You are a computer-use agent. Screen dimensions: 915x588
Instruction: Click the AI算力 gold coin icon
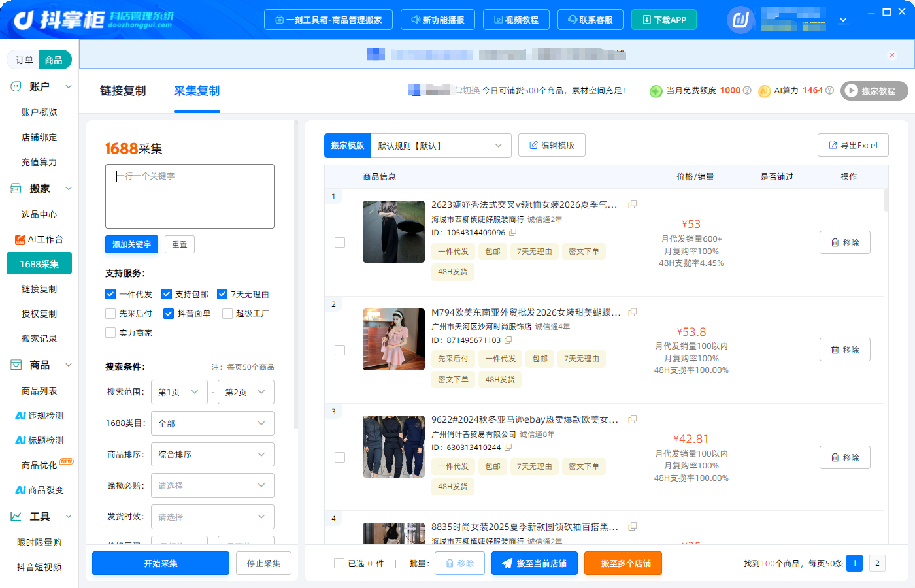(x=765, y=91)
